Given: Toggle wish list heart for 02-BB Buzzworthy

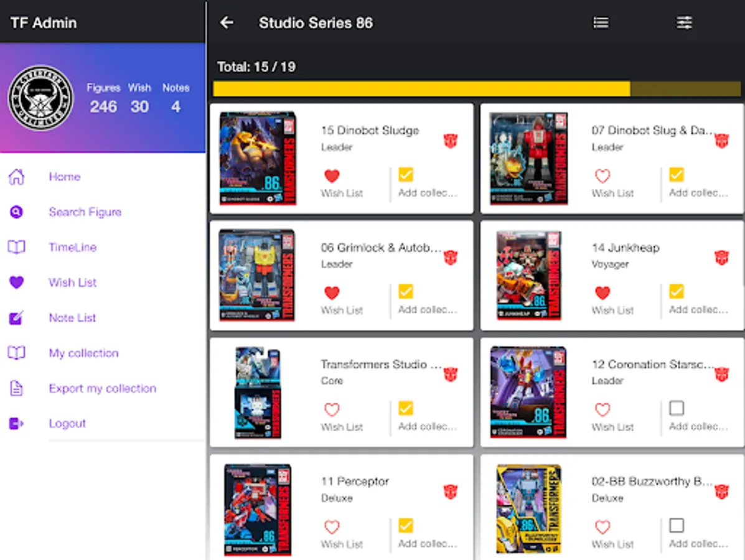Looking at the screenshot, I should tap(602, 527).
